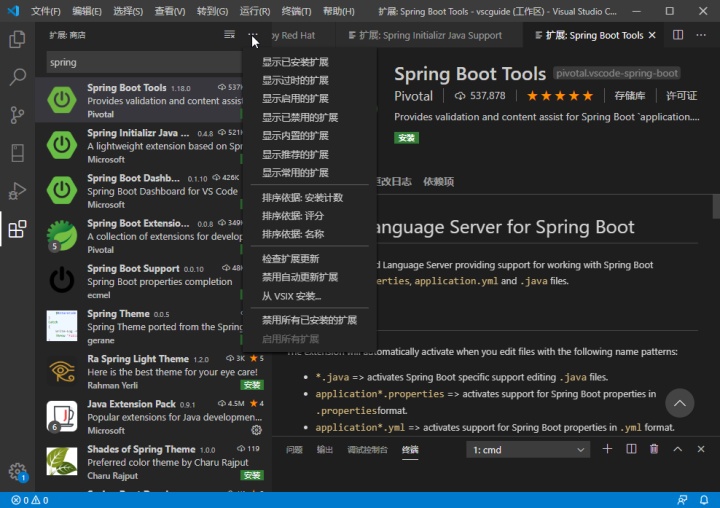Open the 终端(T) menu
The width and height of the screenshot is (720, 508).
click(296, 11)
